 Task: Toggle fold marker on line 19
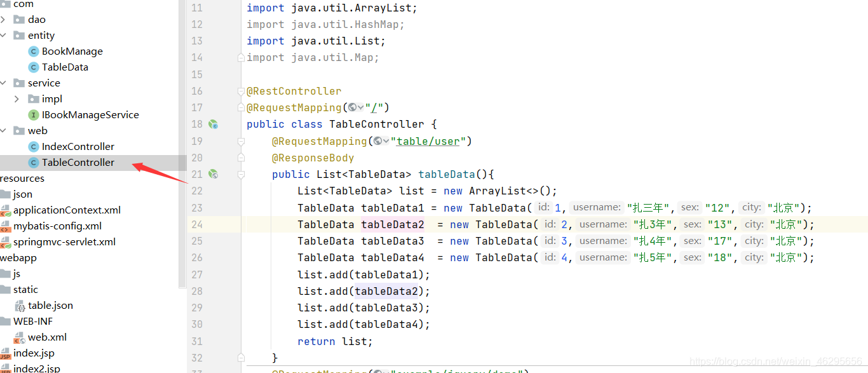pyautogui.click(x=241, y=141)
